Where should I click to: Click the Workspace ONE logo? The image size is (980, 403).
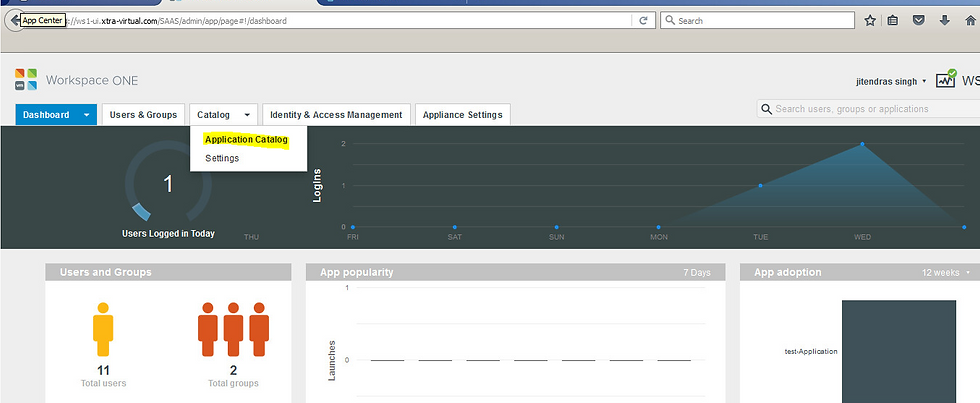(26, 80)
